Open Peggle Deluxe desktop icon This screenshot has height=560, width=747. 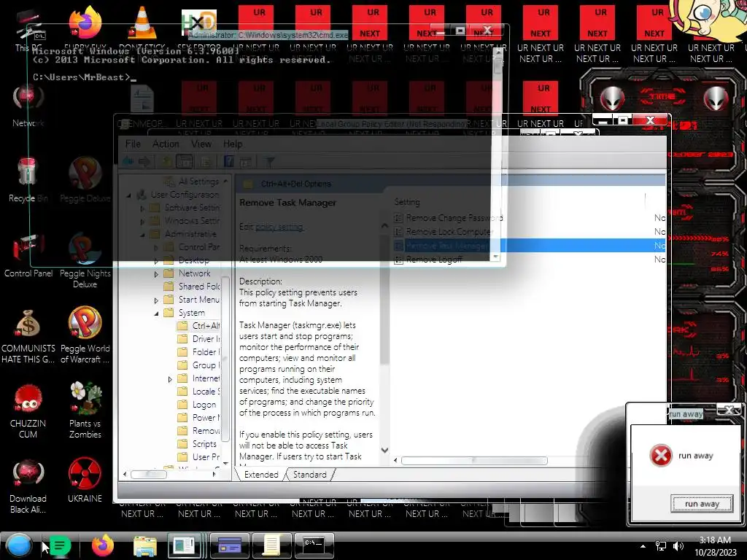click(85, 180)
